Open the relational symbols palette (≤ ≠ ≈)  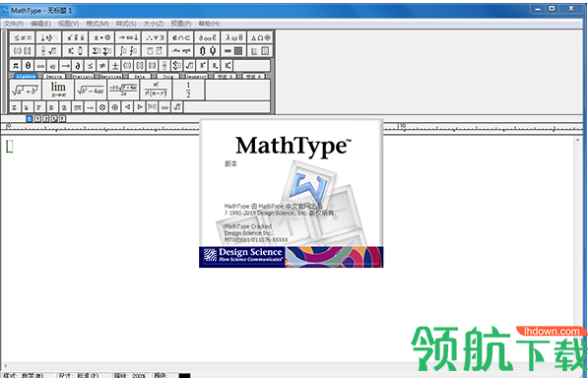click(23, 37)
